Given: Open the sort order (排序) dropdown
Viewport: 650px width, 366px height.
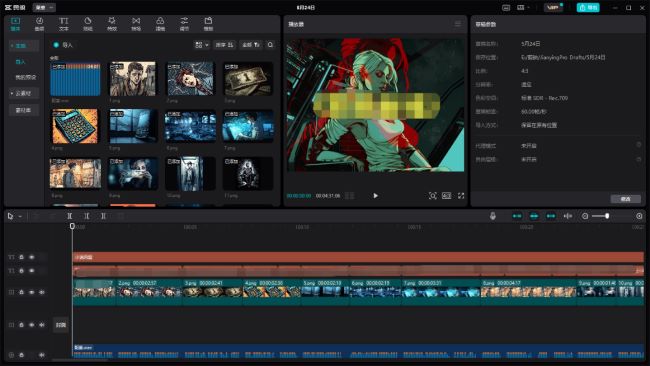Looking at the screenshot, I should (225, 45).
